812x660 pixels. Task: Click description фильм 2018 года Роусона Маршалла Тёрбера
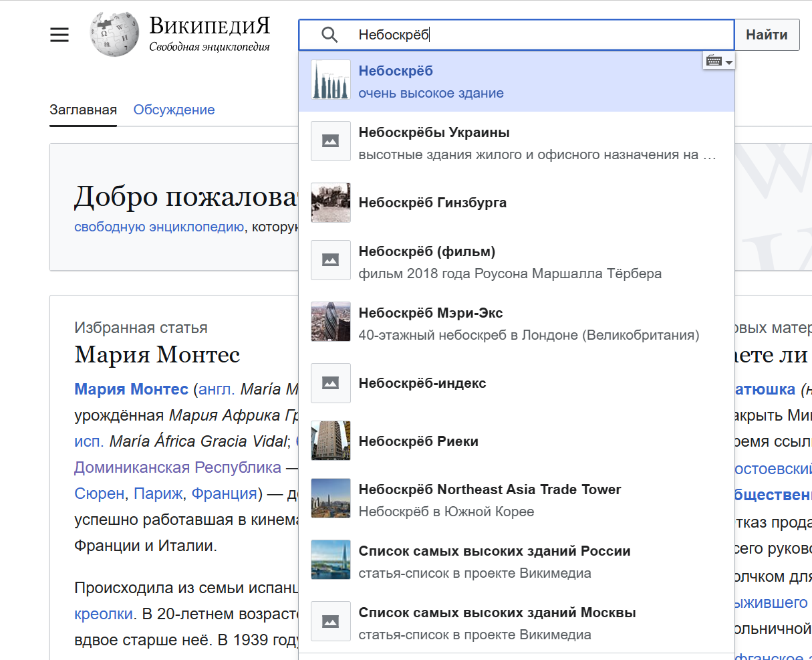510,273
